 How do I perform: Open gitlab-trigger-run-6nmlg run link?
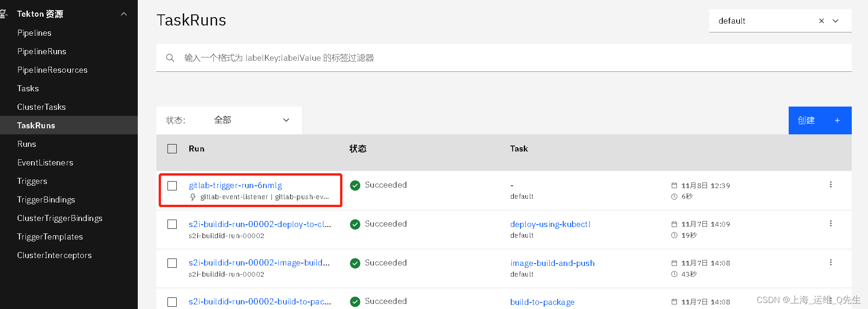click(235, 185)
